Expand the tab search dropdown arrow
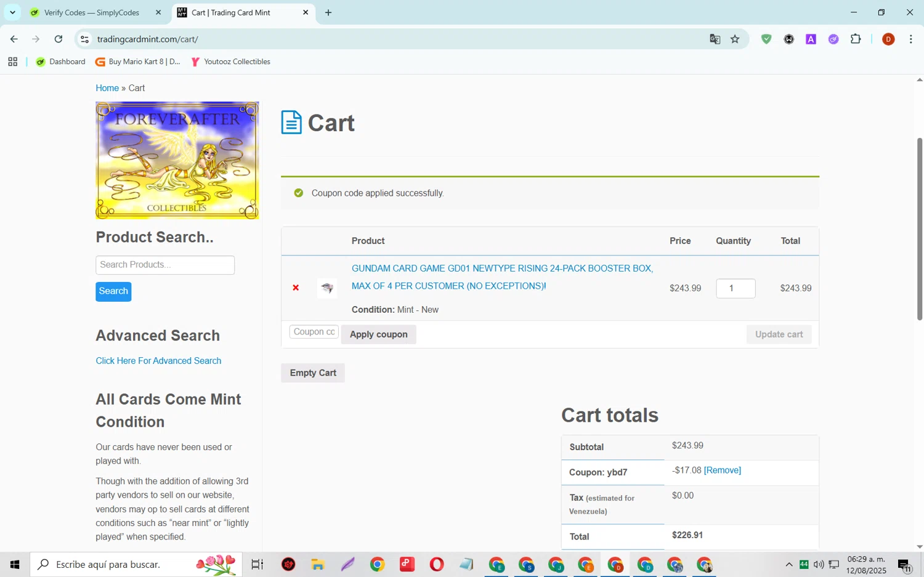The image size is (924, 577). (x=12, y=12)
